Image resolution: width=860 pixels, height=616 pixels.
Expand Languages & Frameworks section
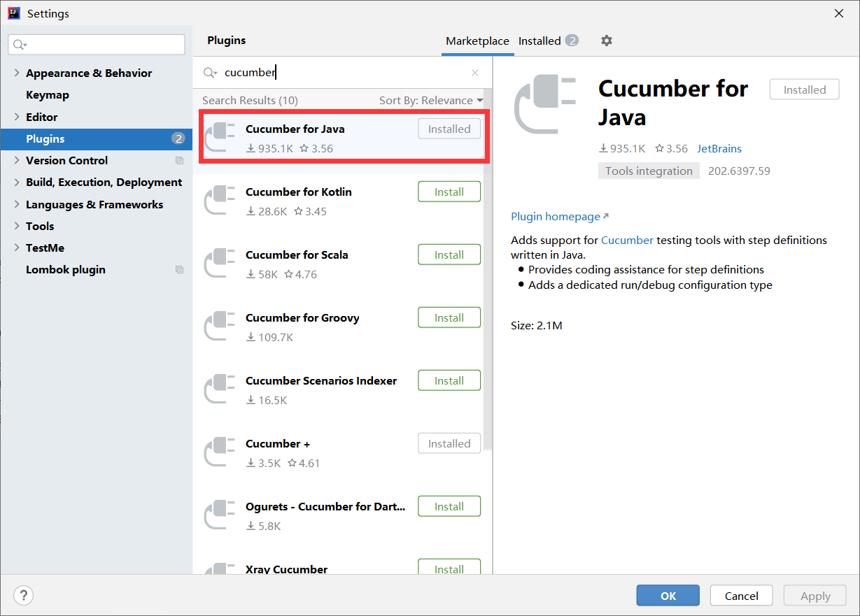(x=17, y=204)
